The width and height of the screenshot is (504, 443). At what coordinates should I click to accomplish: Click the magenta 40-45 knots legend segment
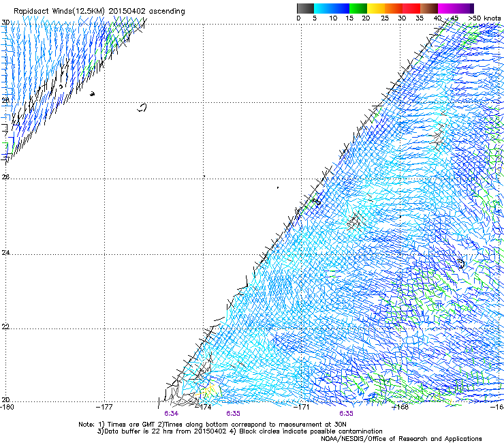[447, 8]
